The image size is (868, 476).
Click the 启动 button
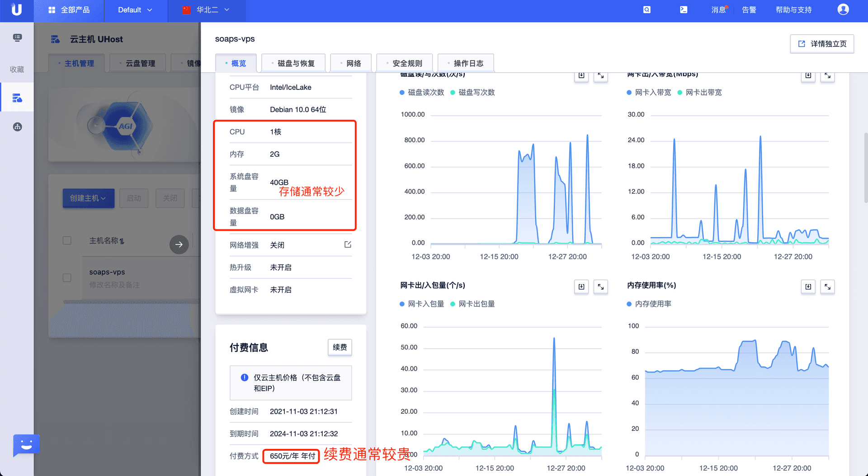tap(134, 198)
